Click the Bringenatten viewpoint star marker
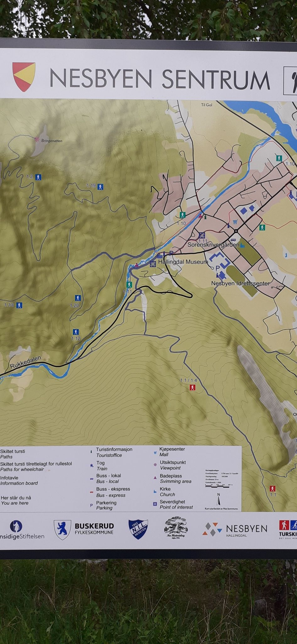The height and width of the screenshot is (644, 297). pos(37,139)
